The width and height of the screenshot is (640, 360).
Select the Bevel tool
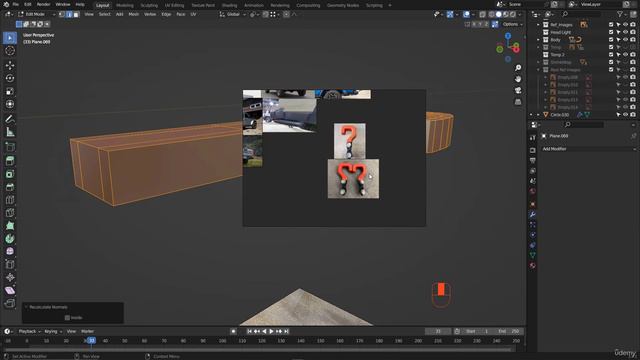click(x=10, y=187)
